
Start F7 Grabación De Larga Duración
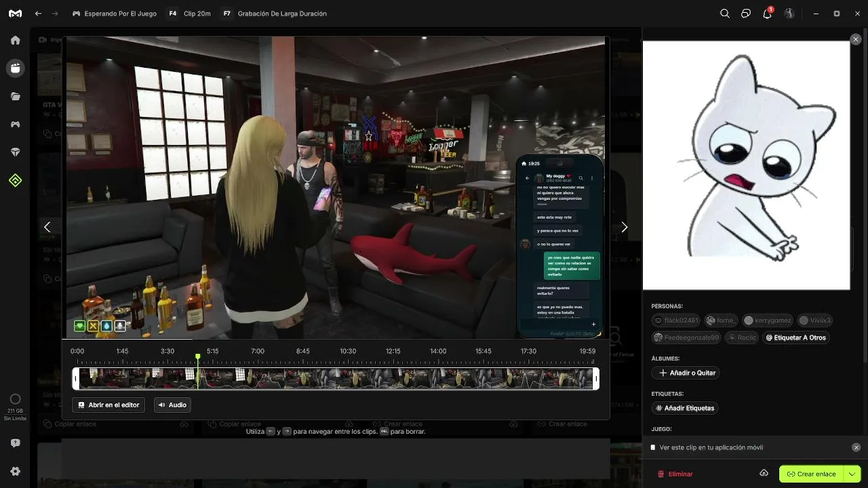point(274,14)
